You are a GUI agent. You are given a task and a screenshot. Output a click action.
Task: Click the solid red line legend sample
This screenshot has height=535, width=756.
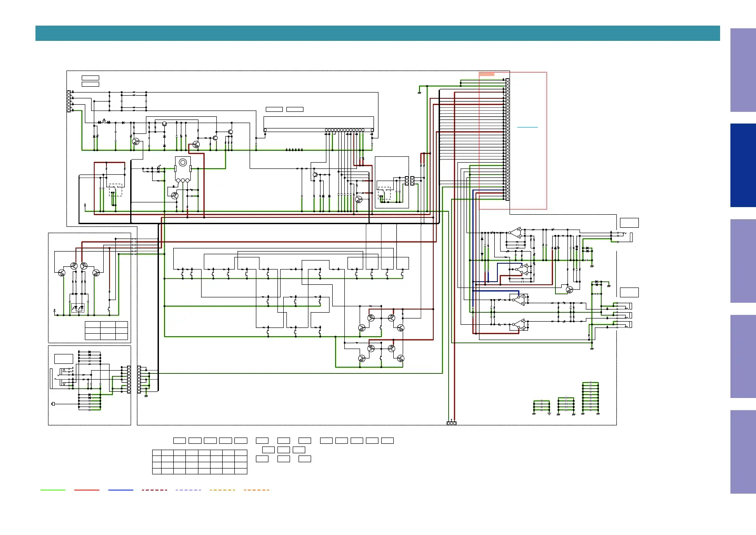87,490
